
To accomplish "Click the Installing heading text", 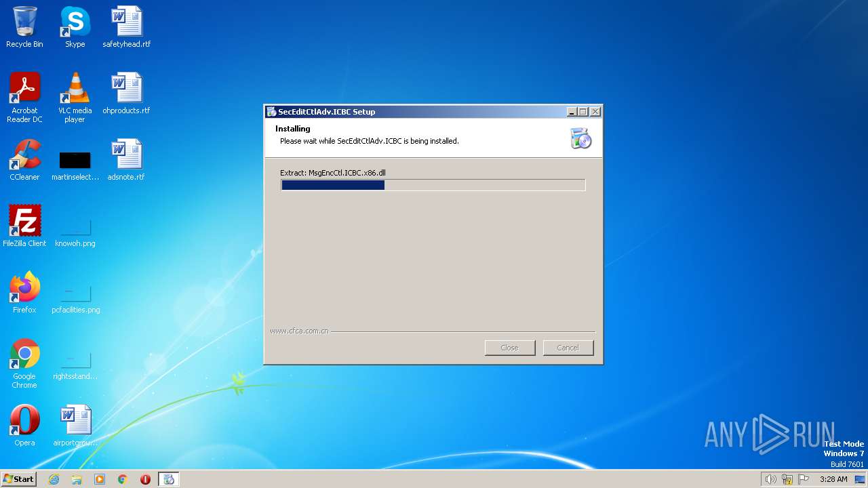I will tap(293, 129).
